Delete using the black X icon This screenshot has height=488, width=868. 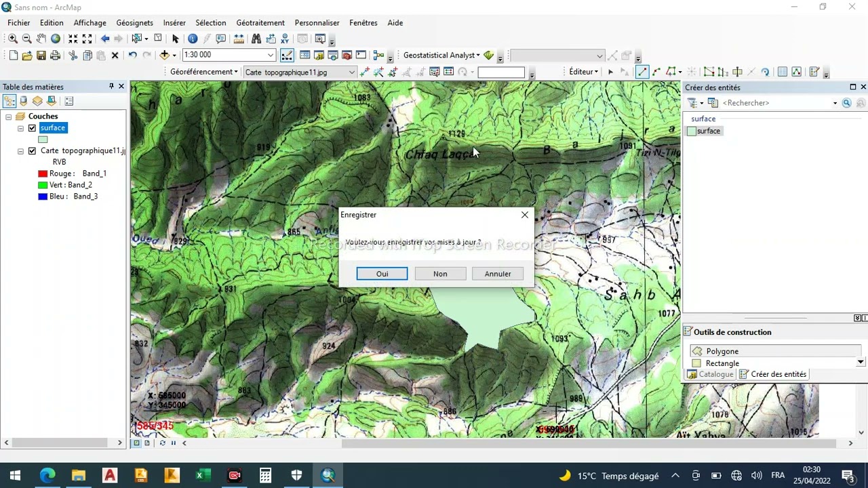115,55
